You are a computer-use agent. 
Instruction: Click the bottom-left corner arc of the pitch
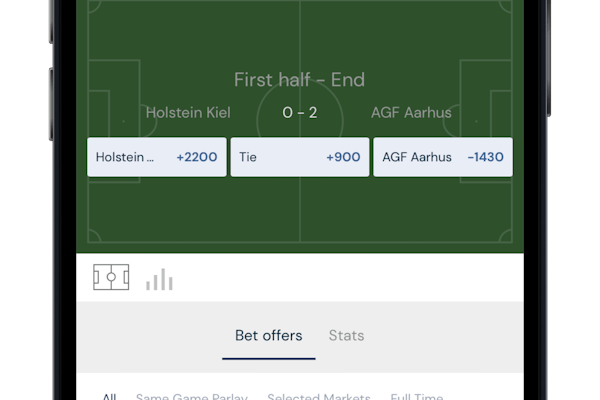point(91,238)
